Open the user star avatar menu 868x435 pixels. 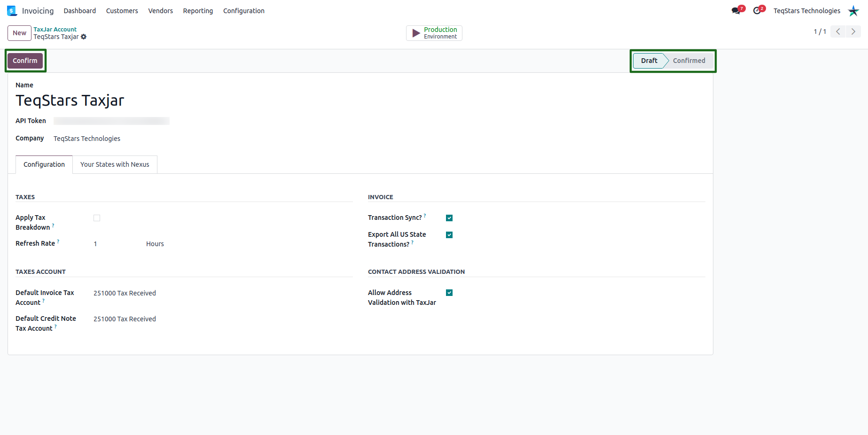tap(853, 11)
